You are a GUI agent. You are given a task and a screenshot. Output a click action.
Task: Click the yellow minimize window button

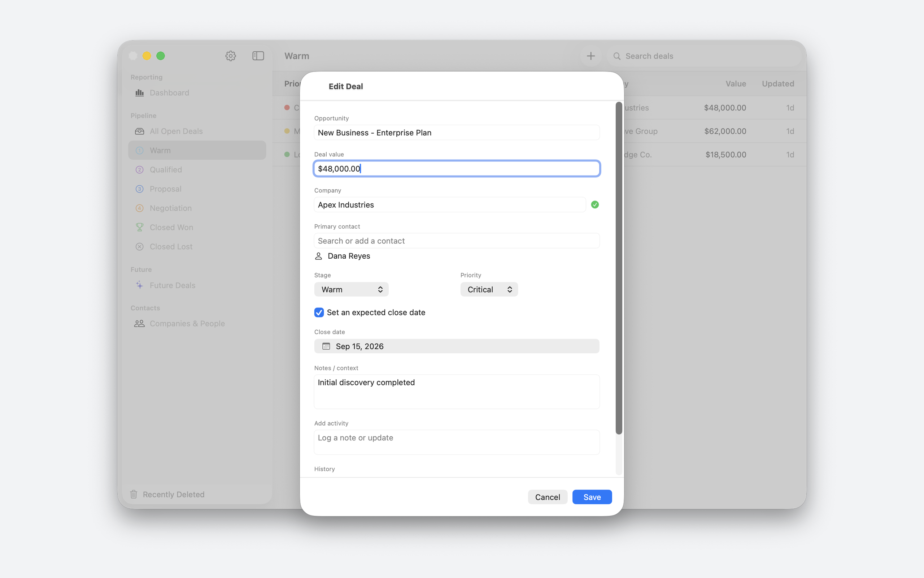click(x=147, y=56)
